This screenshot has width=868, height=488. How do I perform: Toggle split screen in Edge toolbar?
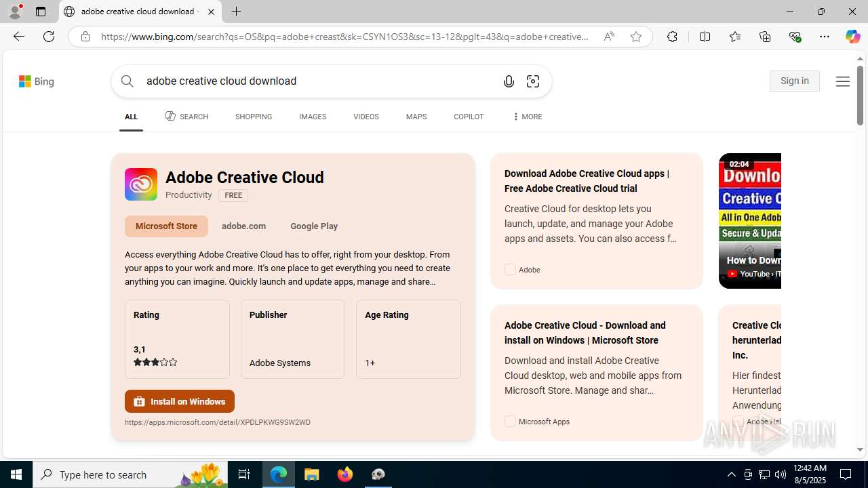pyautogui.click(x=705, y=37)
